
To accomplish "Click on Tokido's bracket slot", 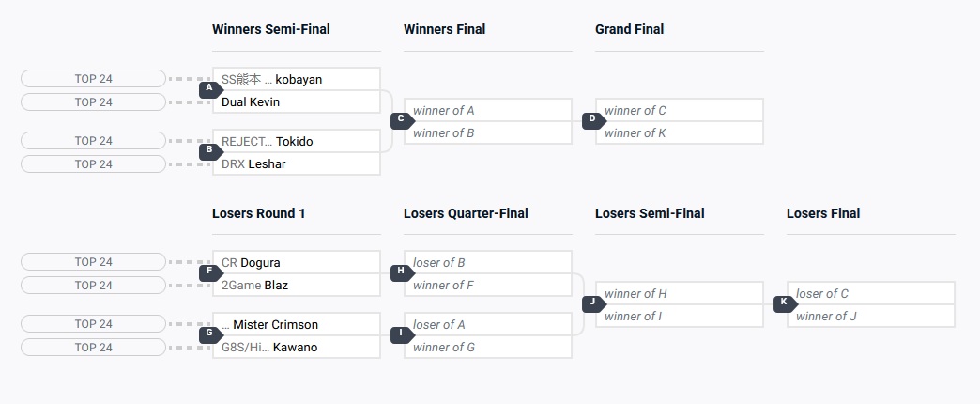I will pos(297,141).
